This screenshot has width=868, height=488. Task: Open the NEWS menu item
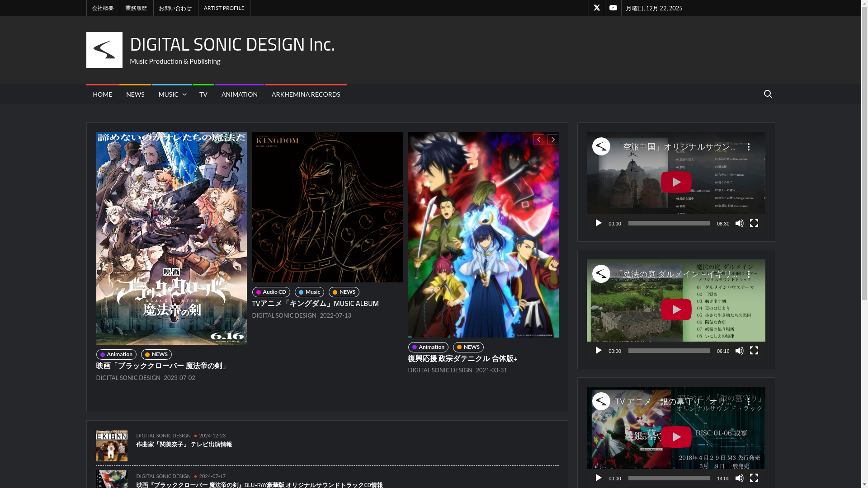tap(135, 94)
